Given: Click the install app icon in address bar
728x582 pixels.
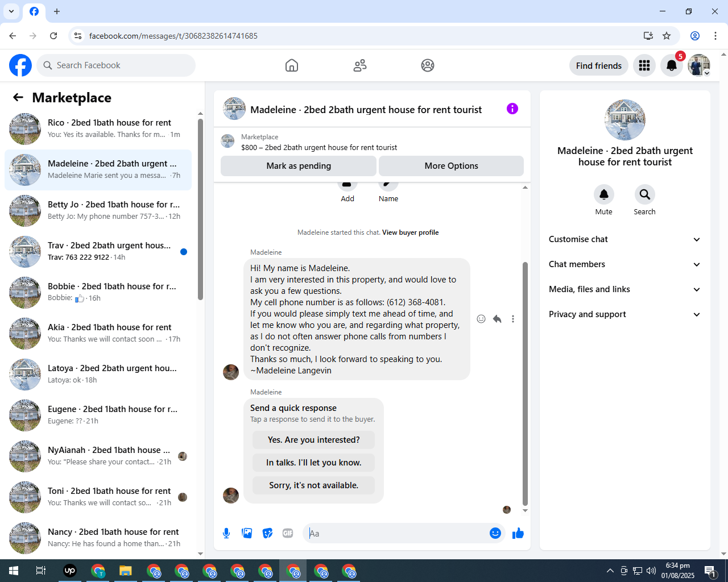Looking at the screenshot, I should 648,36.
